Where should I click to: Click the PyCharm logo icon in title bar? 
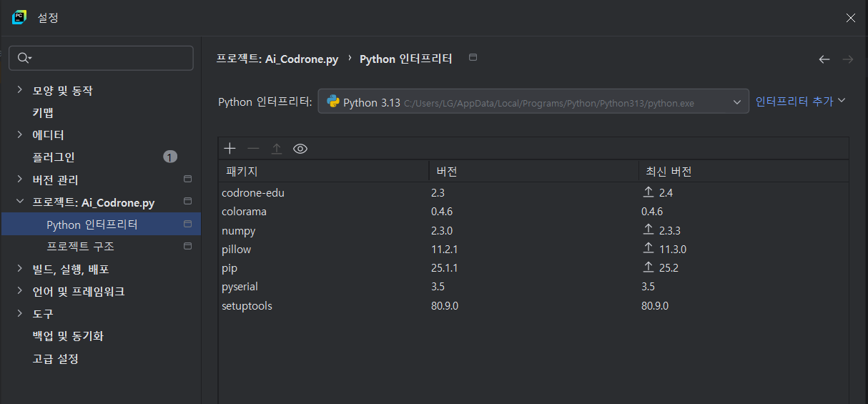(x=19, y=18)
